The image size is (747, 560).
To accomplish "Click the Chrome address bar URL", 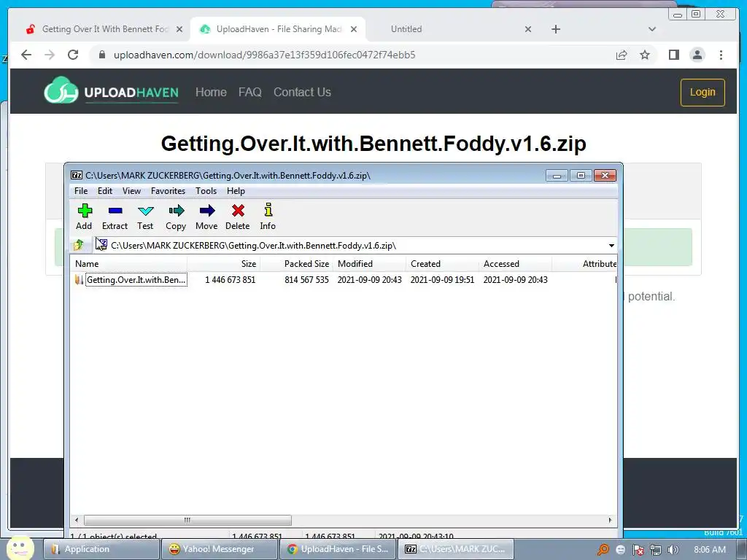I will (x=264, y=55).
